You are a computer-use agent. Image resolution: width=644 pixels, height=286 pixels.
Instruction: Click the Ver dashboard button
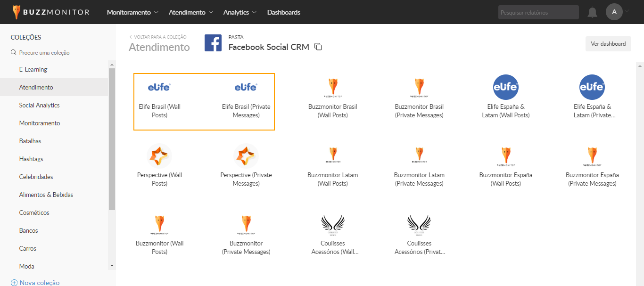(608, 44)
